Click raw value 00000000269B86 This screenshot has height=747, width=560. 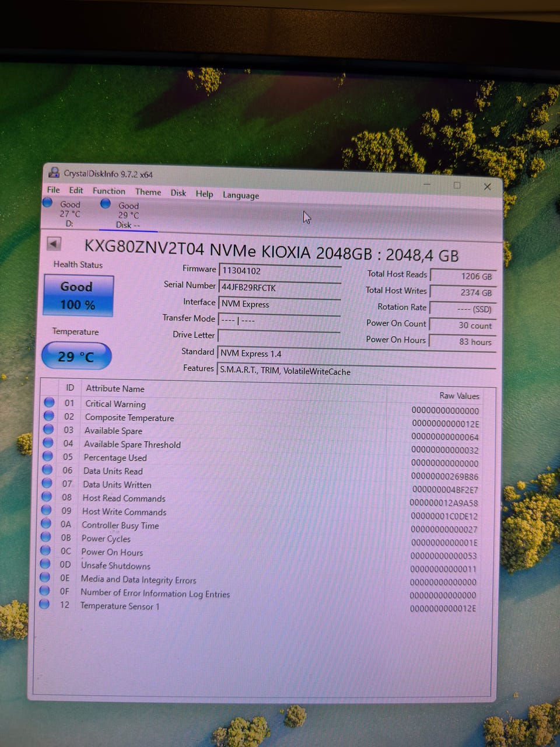(x=445, y=476)
